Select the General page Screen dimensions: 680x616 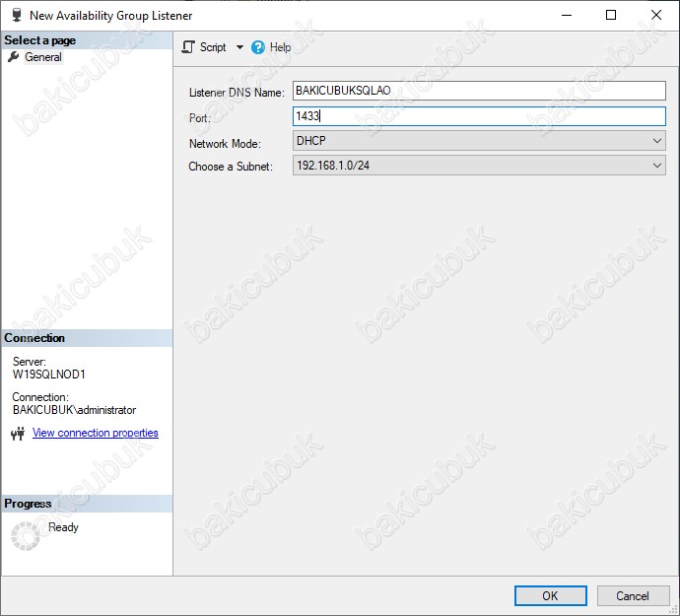[43, 57]
